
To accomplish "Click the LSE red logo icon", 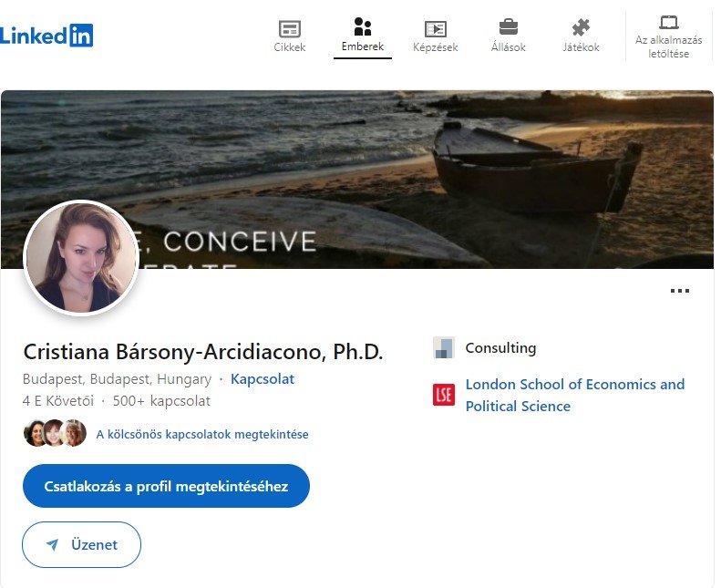I will click(444, 395).
